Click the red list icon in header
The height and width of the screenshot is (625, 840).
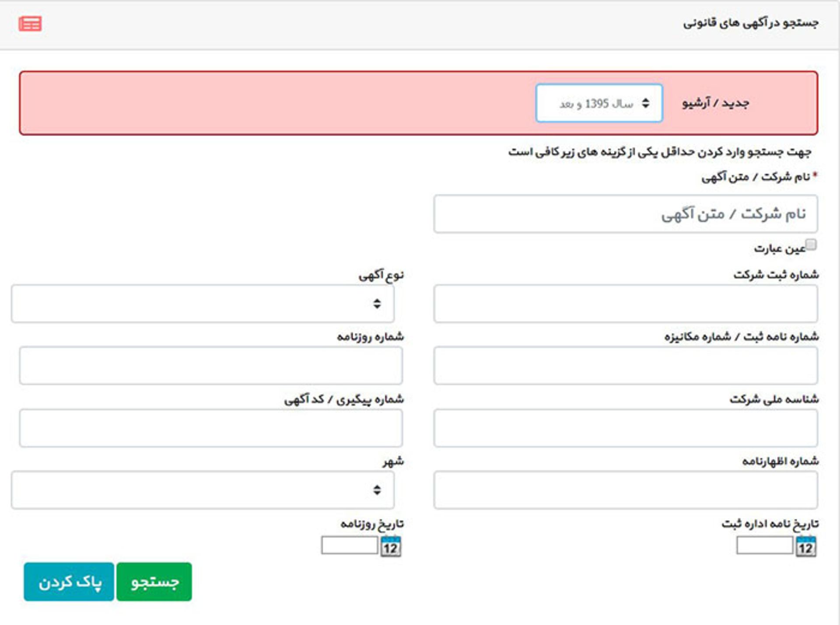[x=30, y=24]
